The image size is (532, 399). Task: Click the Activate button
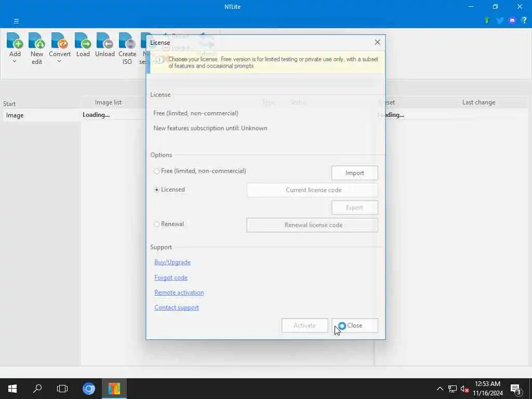(304, 326)
